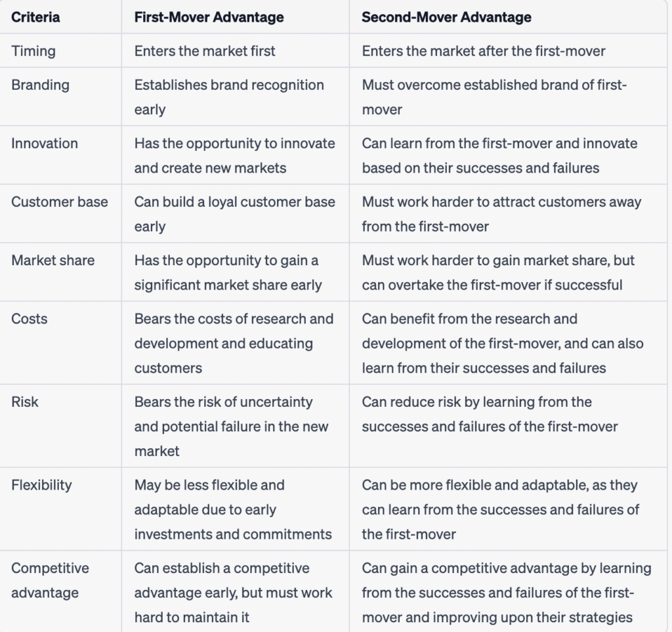This screenshot has height=632, width=672.
Task: Click the Criteria column header
Action: (35, 17)
